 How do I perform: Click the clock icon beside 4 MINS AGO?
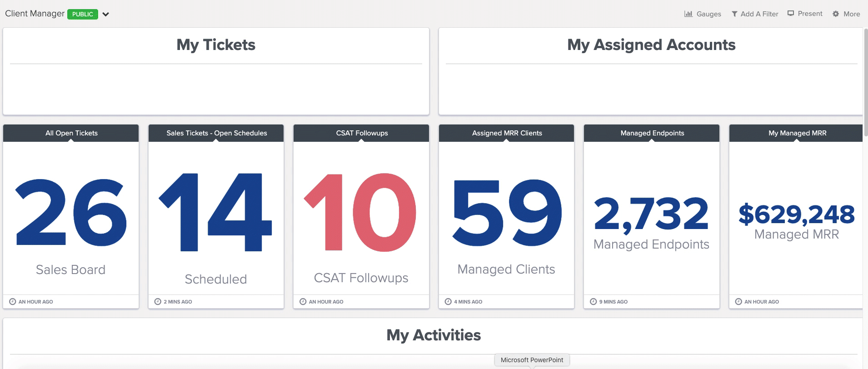448,301
